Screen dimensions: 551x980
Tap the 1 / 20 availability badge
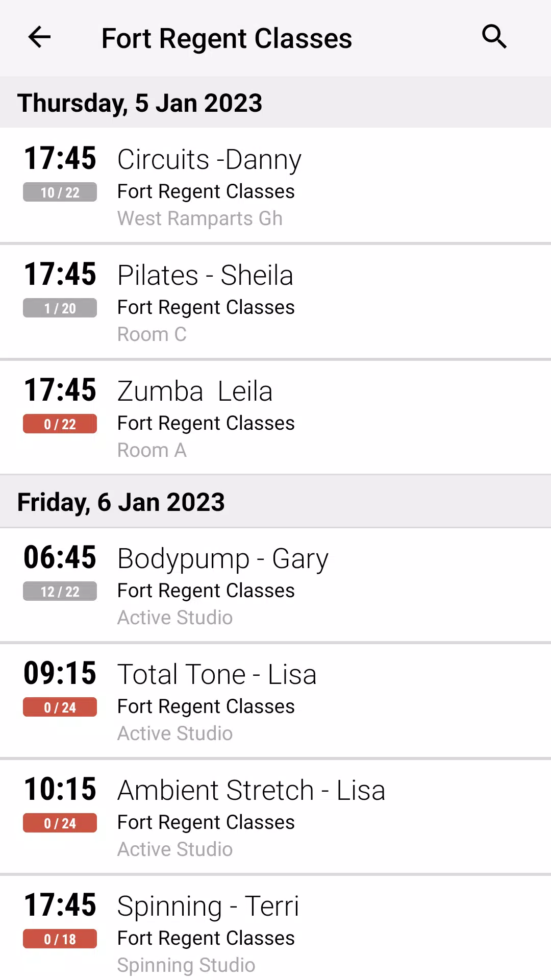click(60, 308)
